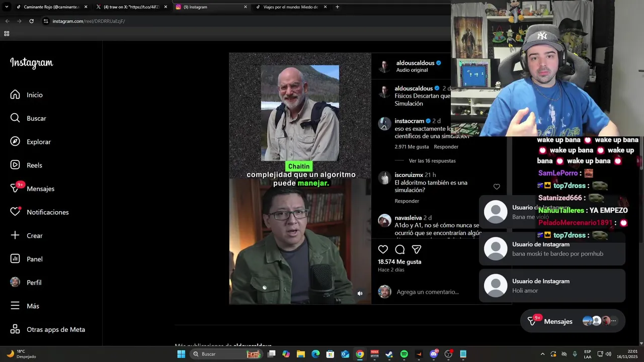Open the Windows Start menu
This screenshot has width=644, height=362.
[181, 354]
